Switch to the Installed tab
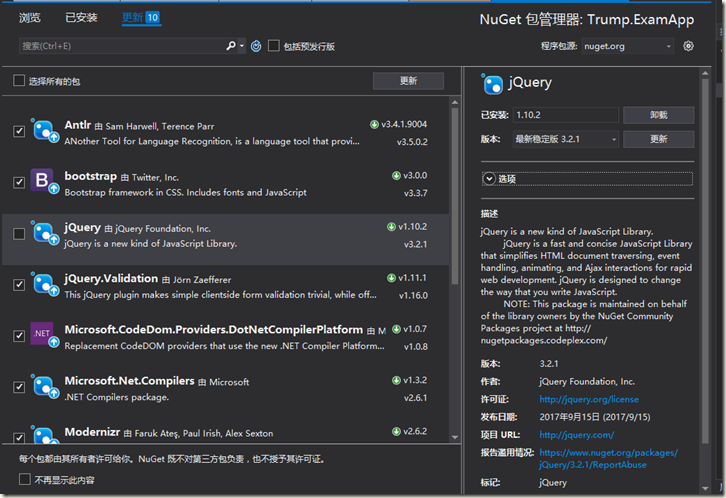 coord(81,18)
